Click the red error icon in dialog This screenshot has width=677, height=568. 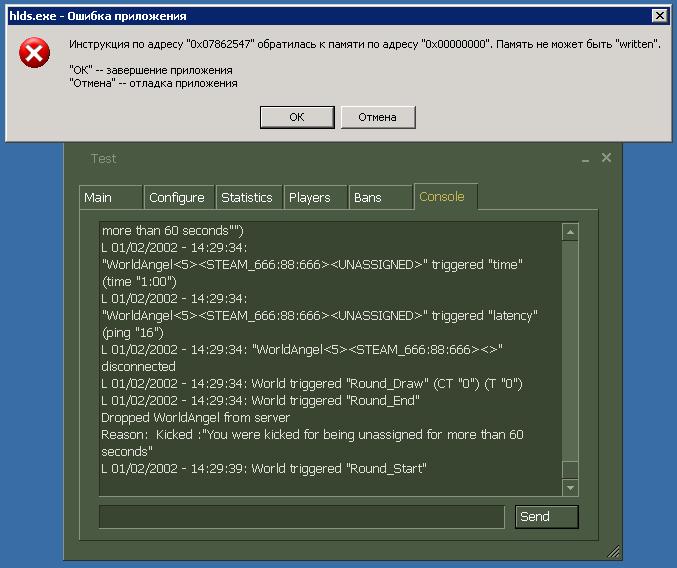pos(35,53)
